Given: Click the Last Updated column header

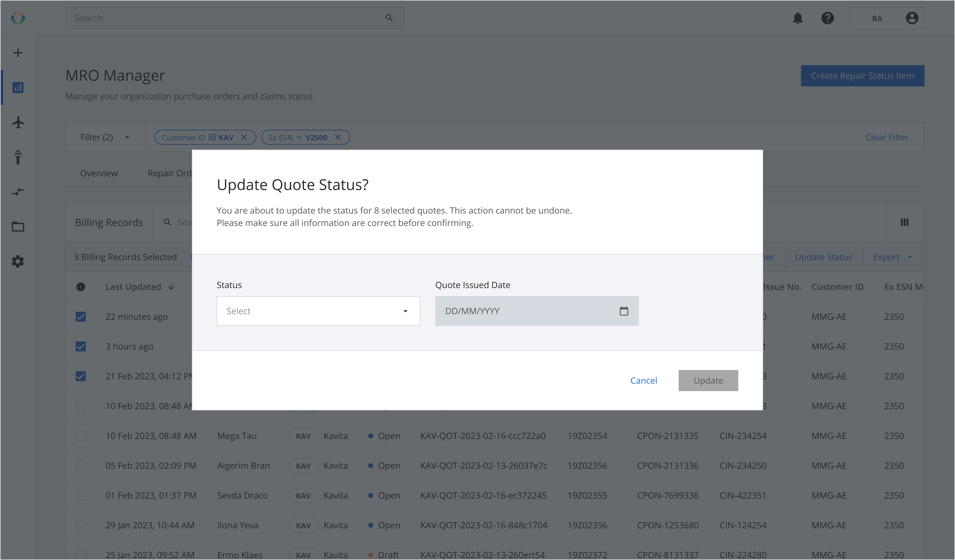Looking at the screenshot, I should [x=134, y=287].
